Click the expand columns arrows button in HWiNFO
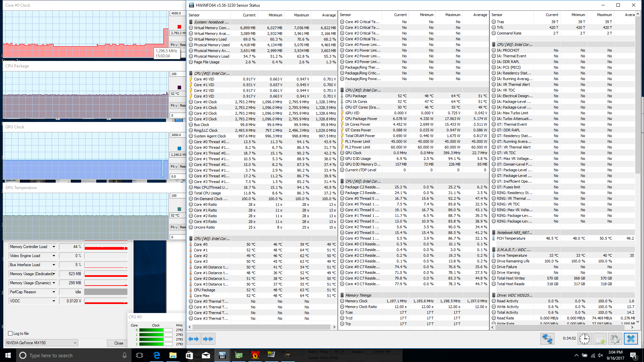644x362 pixels. pyautogui.click(x=194, y=339)
